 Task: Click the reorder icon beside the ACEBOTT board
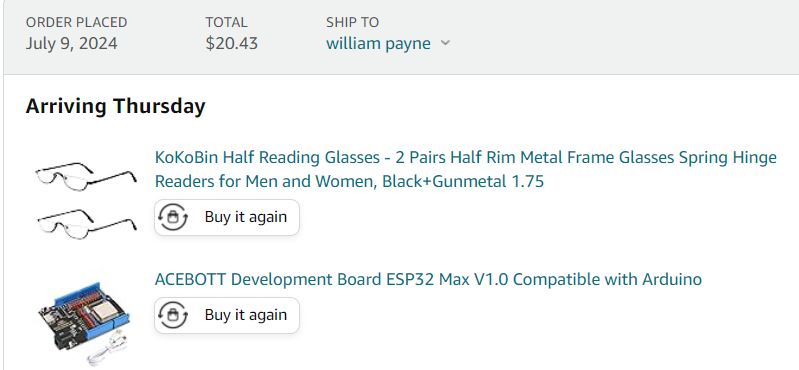[x=173, y=315]
